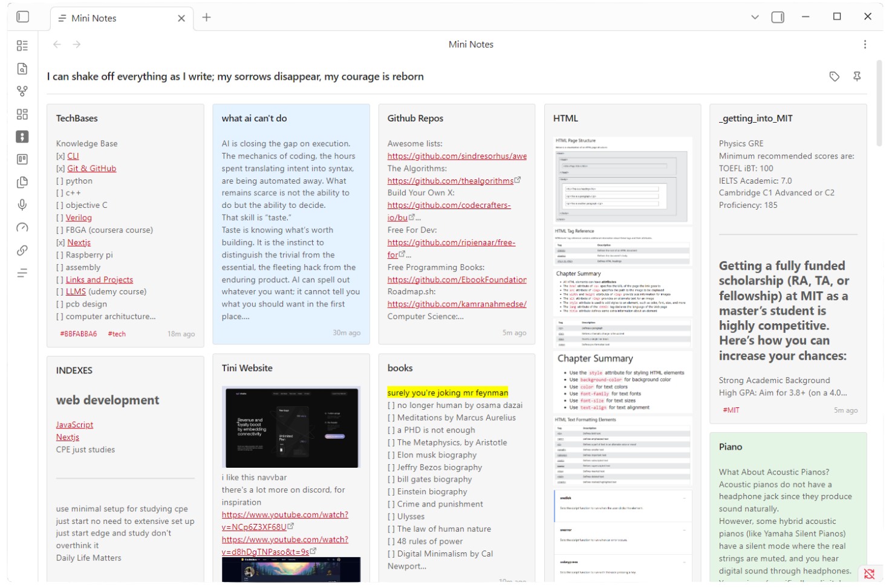
Task: Click the tag filter icon
Action: 835,77
